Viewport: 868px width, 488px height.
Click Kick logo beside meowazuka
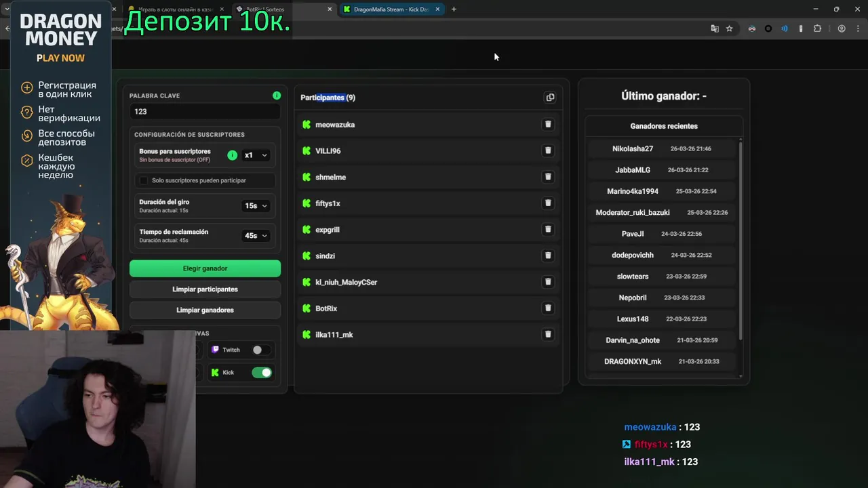pyautogui.click(x=307, y=125)
